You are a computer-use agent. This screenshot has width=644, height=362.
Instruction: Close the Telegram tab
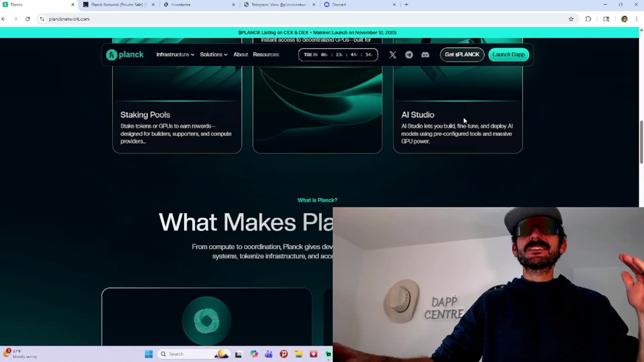pos(314,5)
